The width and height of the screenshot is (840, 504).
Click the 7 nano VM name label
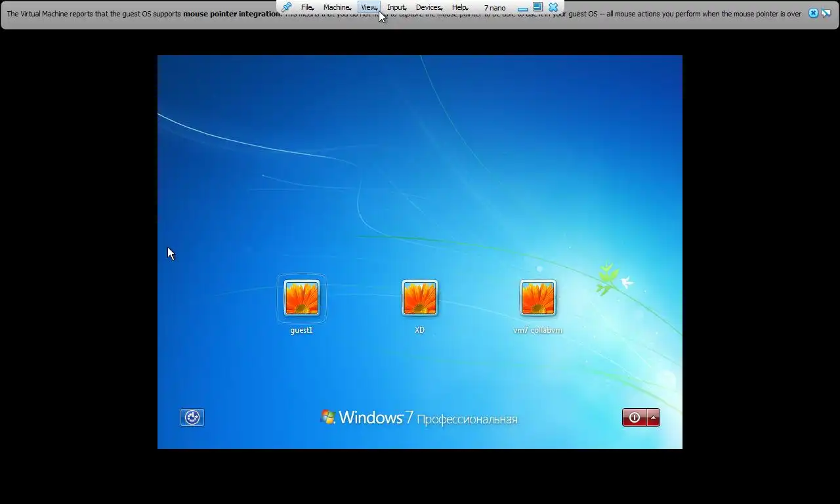coord(495,8)
